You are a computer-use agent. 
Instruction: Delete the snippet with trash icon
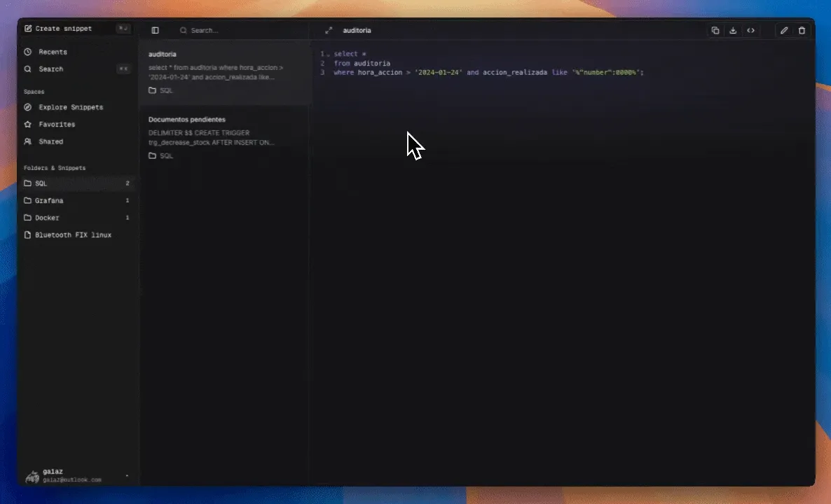pyautogui.click(x=802, y=31)
